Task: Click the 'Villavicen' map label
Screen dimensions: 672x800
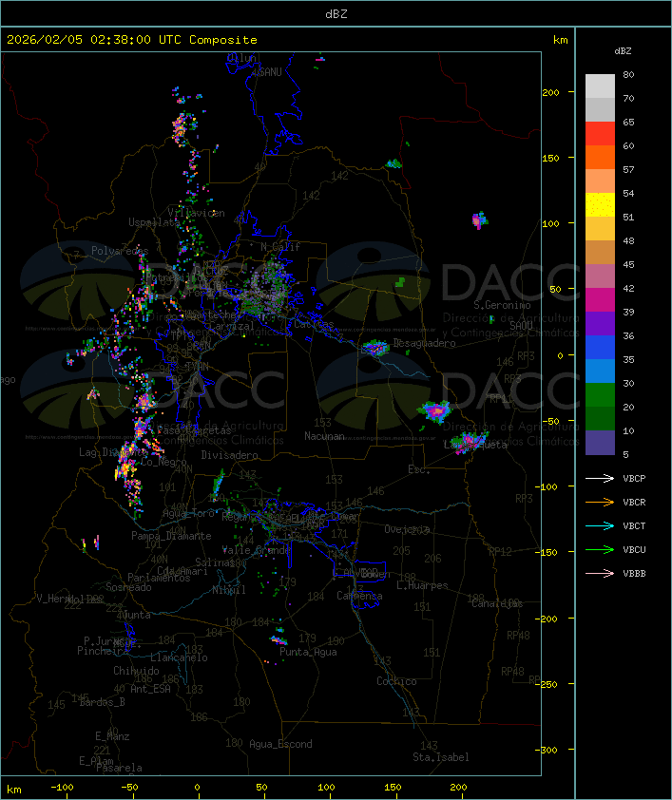Action: (197, 213)
